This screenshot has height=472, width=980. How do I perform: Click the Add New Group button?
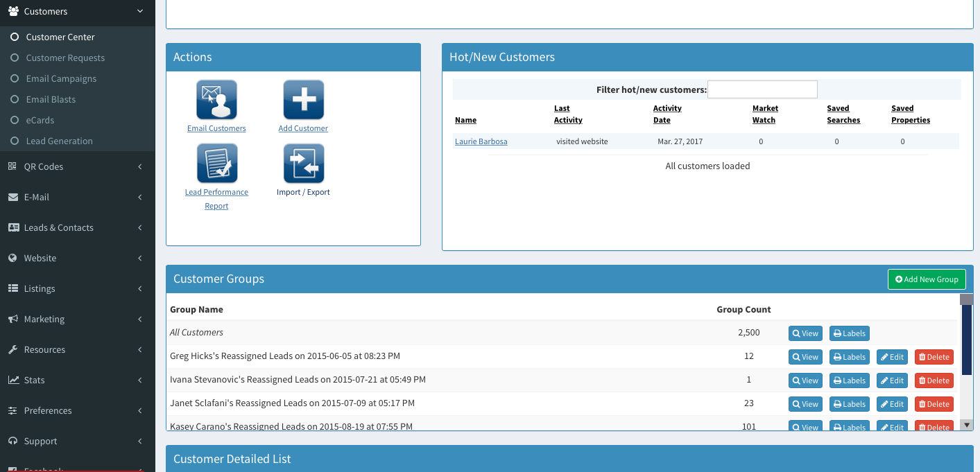pos(927,279)
